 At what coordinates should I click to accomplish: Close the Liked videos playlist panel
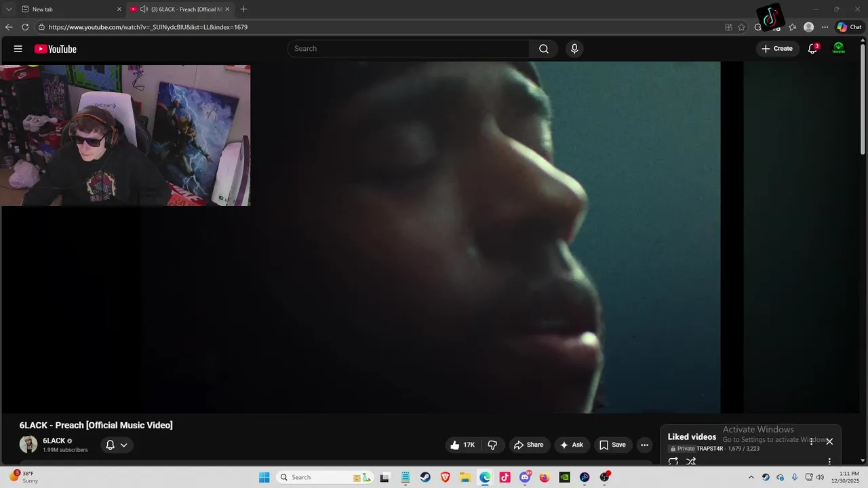[x=829, y=441]
